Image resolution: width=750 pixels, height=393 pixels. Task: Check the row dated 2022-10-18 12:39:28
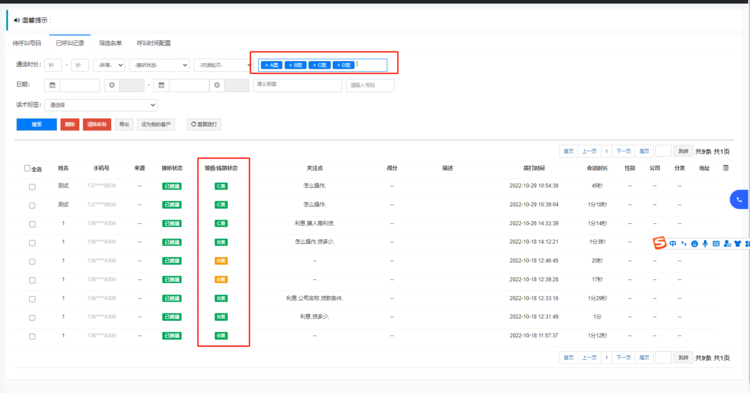[32, 280]
